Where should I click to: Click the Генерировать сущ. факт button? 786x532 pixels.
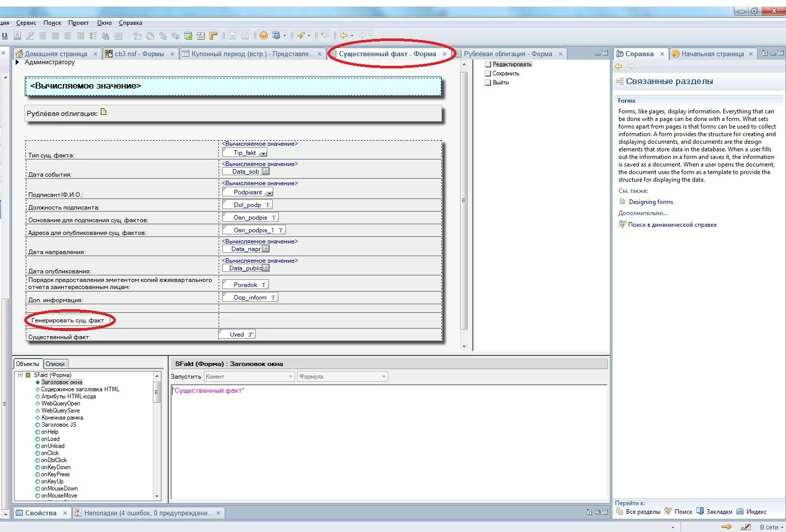click(x=67, y=320)
